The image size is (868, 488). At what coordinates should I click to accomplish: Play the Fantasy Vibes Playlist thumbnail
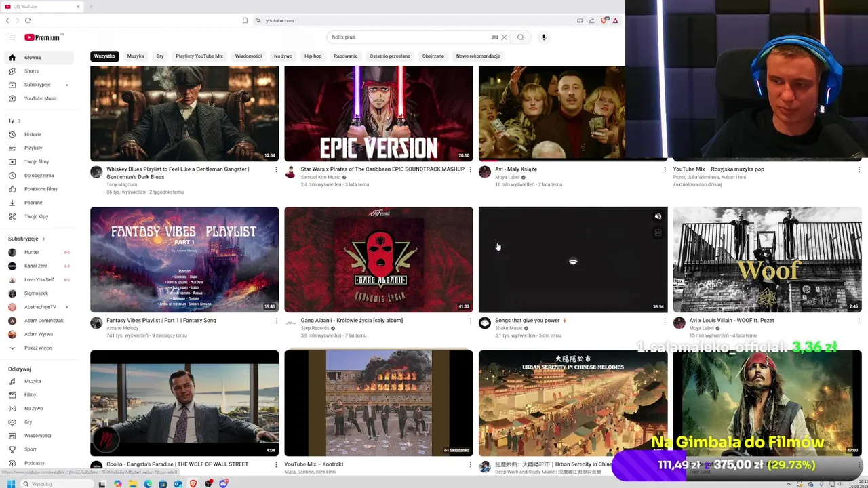point(184,260)
